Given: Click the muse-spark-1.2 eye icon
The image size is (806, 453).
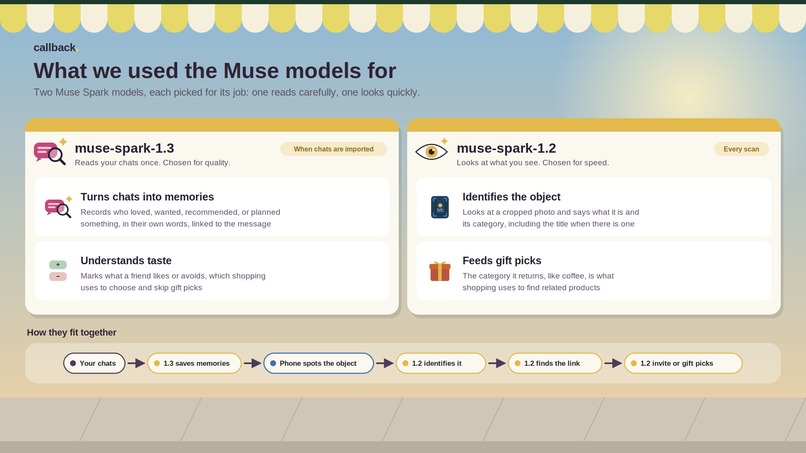Looking at the screenshot, I should point(431,150).
